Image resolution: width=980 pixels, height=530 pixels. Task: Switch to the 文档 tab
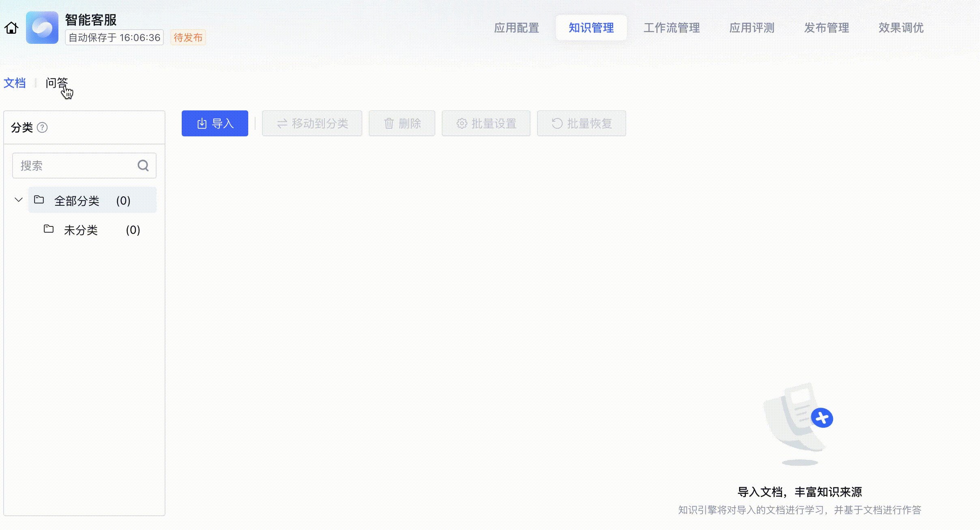tap(15, 83)
